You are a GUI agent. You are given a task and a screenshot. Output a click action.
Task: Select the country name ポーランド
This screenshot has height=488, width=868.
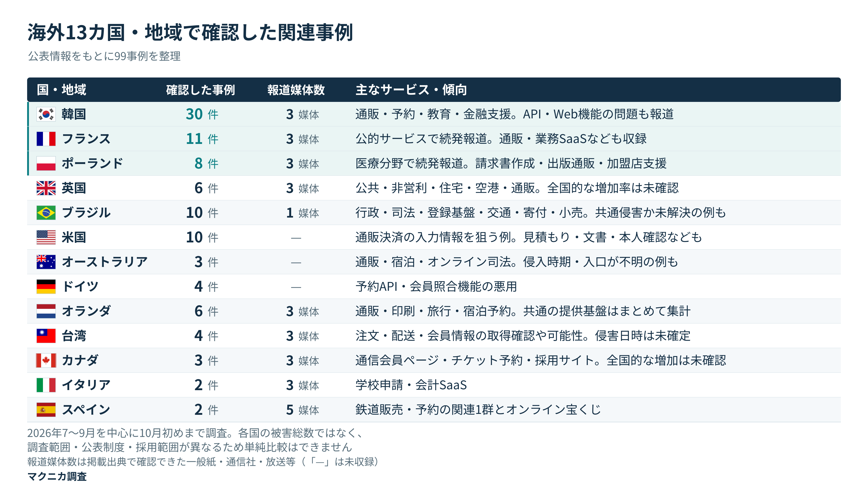pos(92,163)
